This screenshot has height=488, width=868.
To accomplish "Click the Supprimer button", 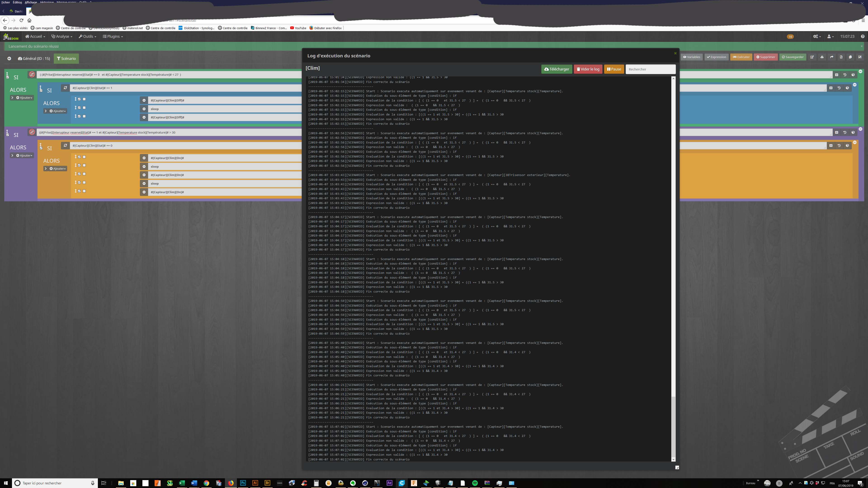I will (766, 57).
